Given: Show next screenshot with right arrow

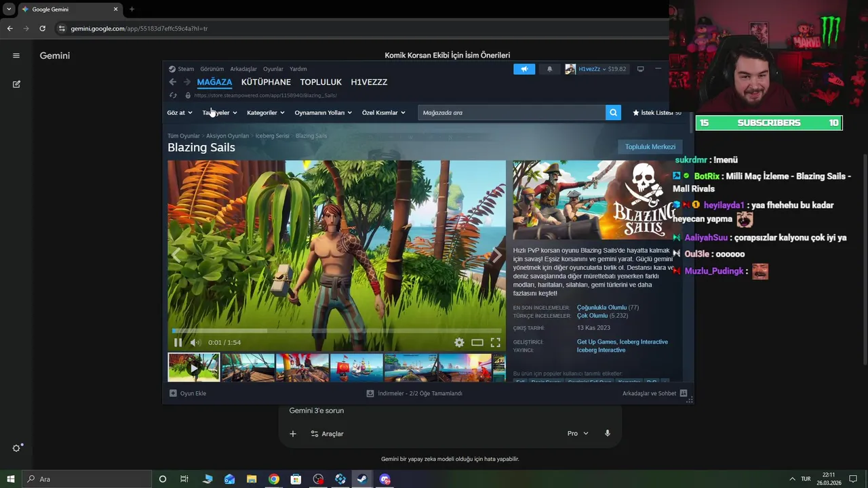Looking at the screenshot, I should tap(496, 255).
